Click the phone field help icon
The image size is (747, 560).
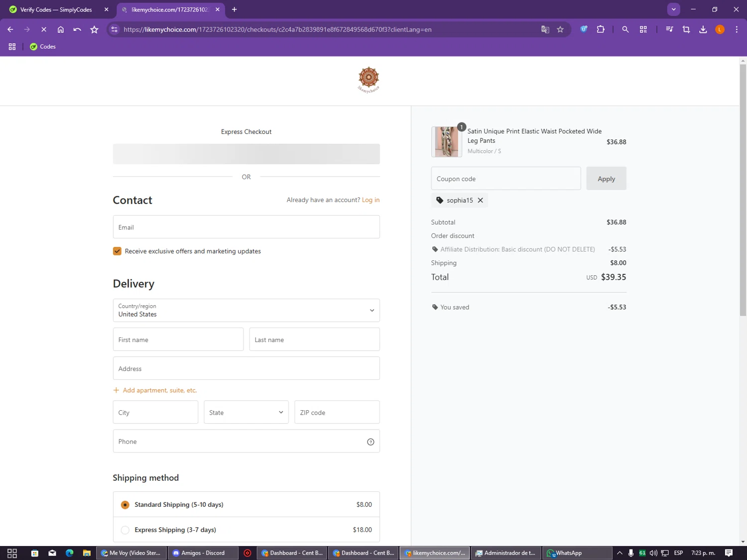(x=371, y=442)
